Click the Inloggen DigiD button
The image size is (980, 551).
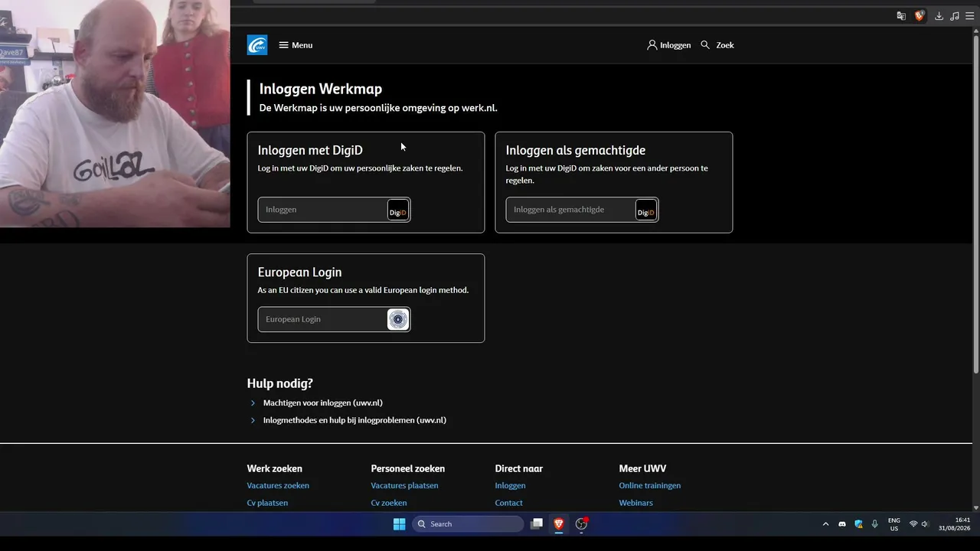pyautogui.click(x=334, y=210)
